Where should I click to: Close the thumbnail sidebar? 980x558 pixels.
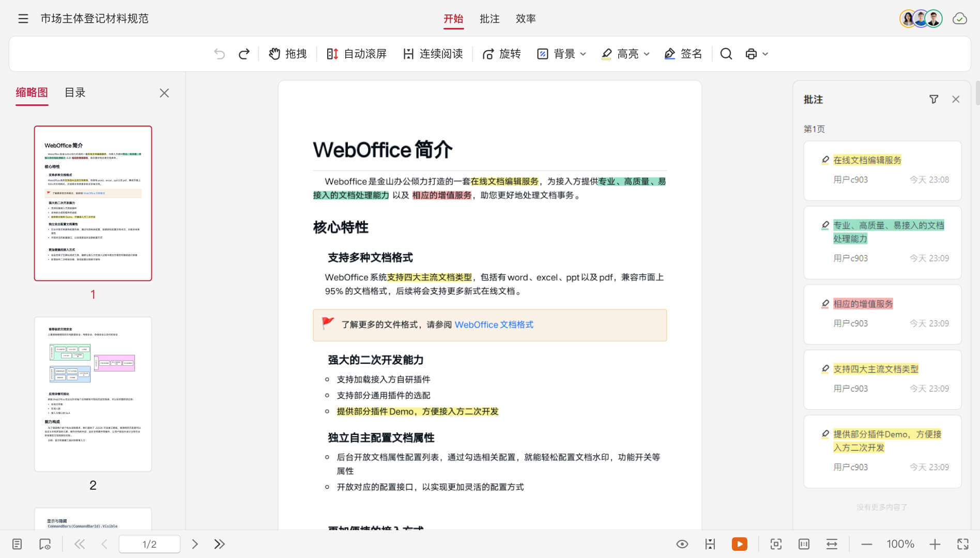164,93
